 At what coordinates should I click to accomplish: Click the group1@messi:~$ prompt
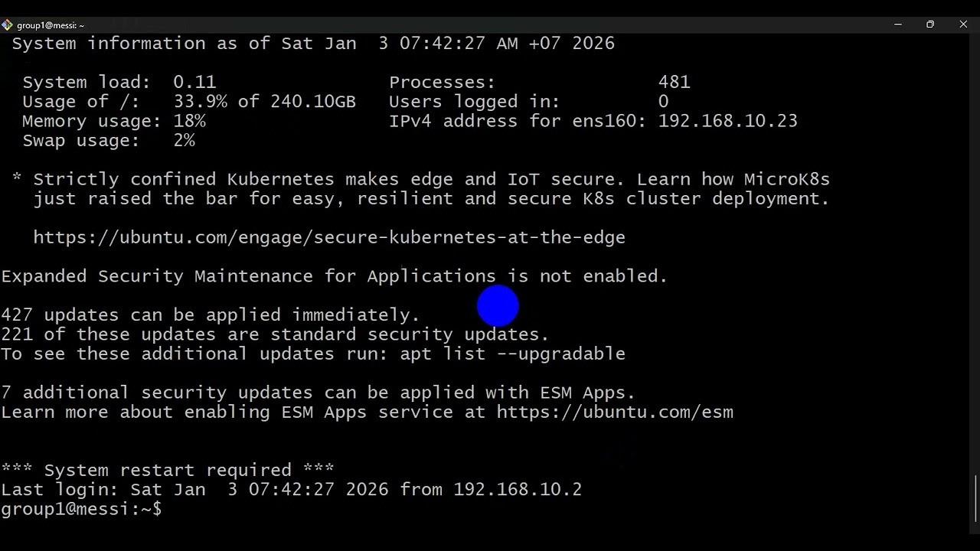(x=81, y=509)
